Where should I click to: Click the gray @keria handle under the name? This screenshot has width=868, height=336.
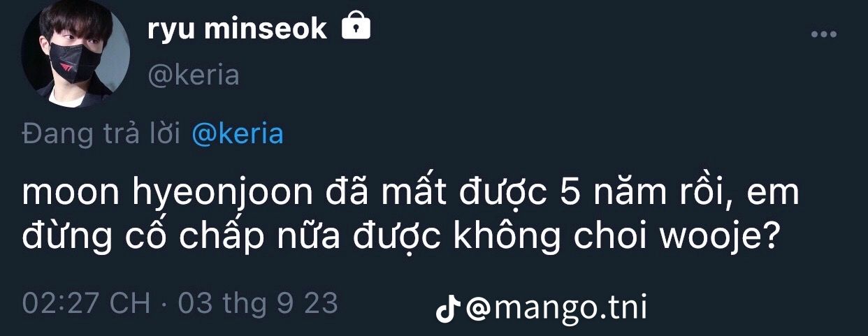[193, 75]
